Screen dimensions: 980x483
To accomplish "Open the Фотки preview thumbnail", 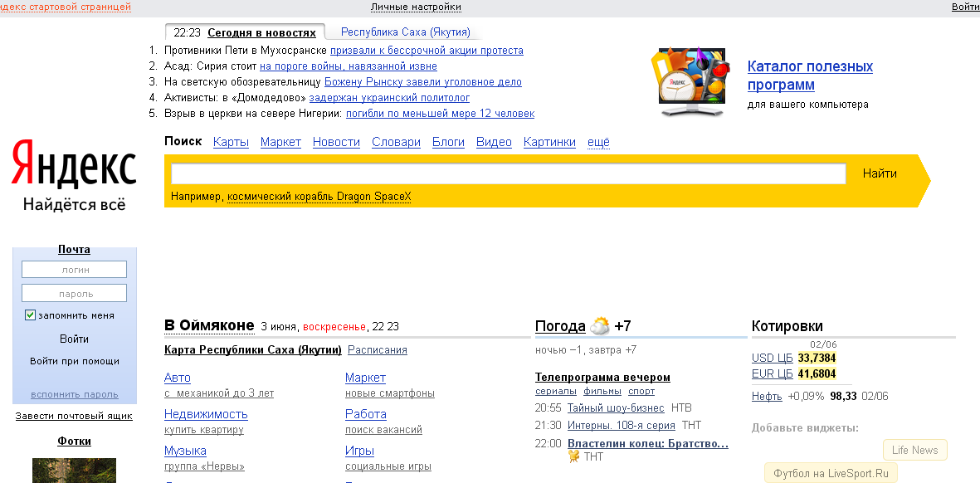I will pos(75,471).
